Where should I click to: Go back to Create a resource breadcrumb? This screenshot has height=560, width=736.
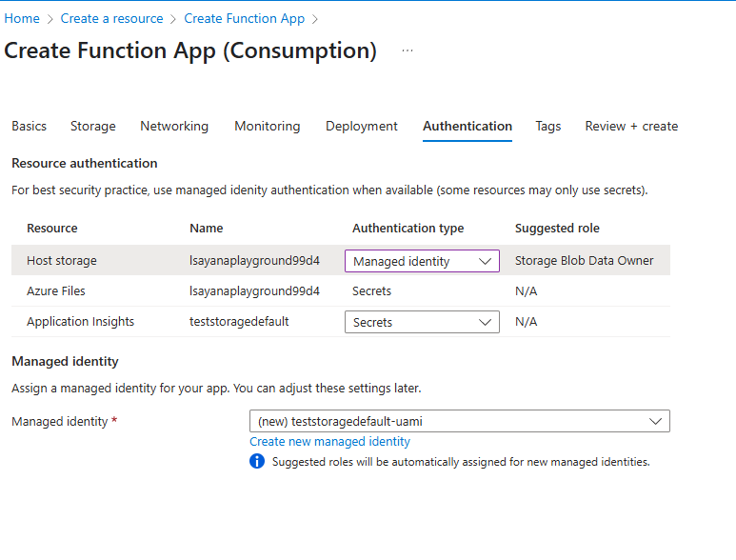[111, 18]
